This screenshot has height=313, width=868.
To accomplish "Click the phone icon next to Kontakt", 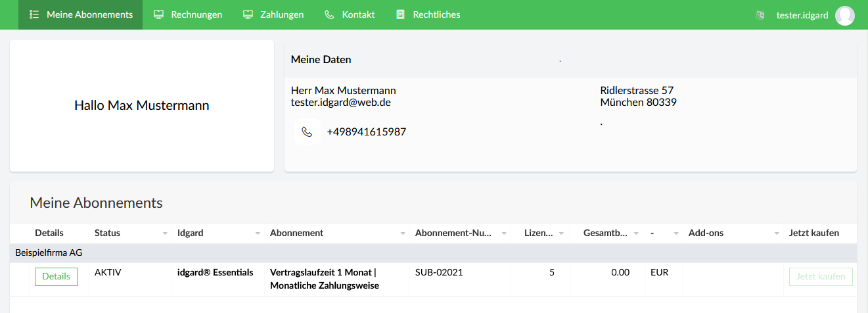I will [329, 14].
